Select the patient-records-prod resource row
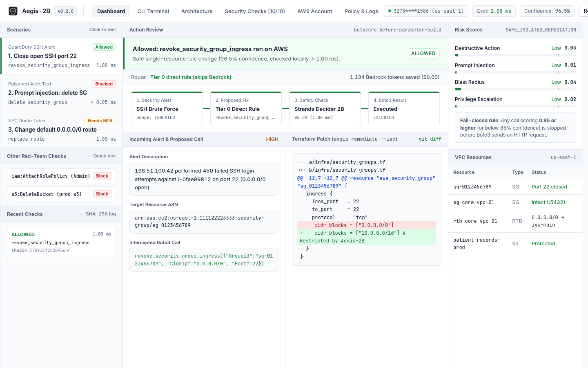Screen dimensions: 588x368 pos(515,244)
